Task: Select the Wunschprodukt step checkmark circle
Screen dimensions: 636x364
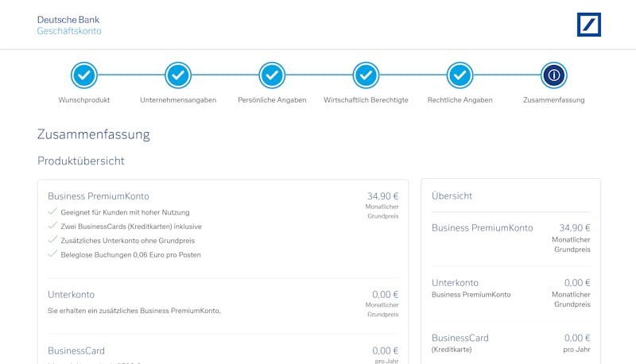Action: pyautogui.click(x=84, y=76)
